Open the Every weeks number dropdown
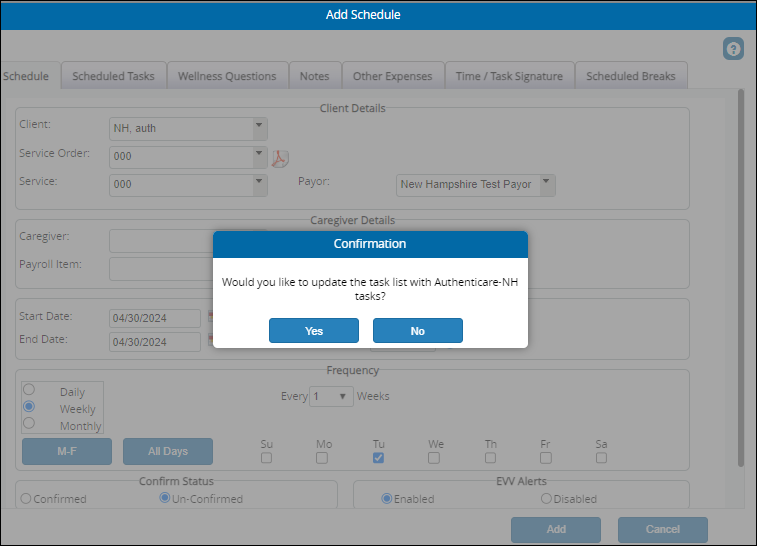Screen dimensions: 757x546 [331, 396]
